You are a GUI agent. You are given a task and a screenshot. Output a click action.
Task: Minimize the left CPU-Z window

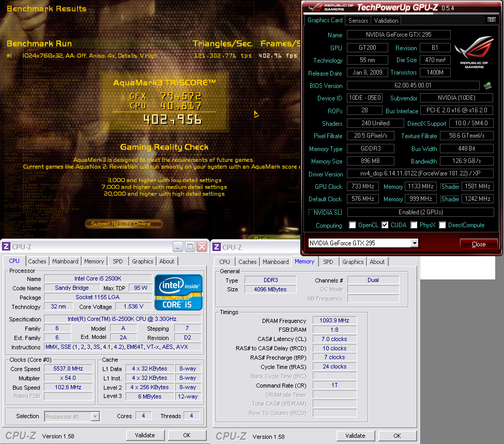pos(178,247)
